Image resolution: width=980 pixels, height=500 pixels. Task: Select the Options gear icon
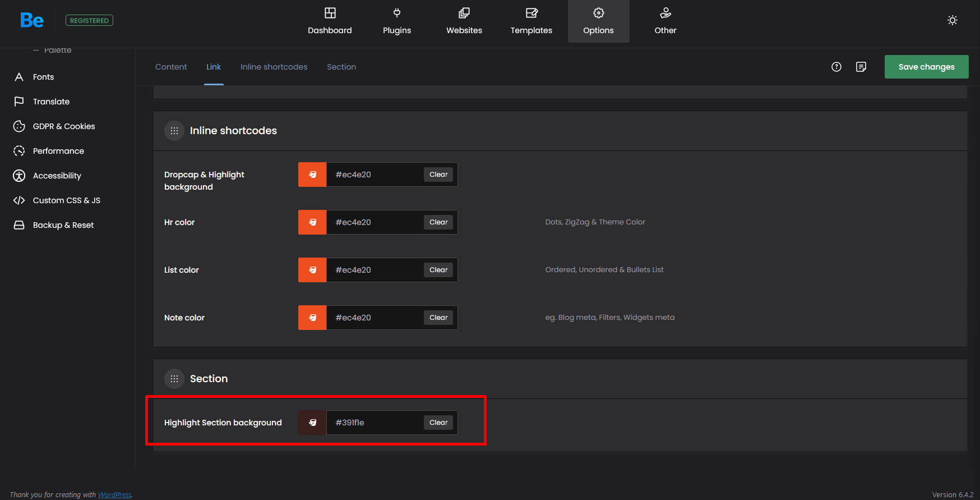tap(599, 13)
